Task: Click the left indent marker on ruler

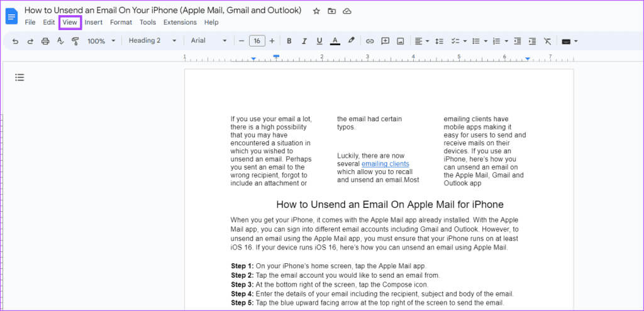Action: point(254,60)
